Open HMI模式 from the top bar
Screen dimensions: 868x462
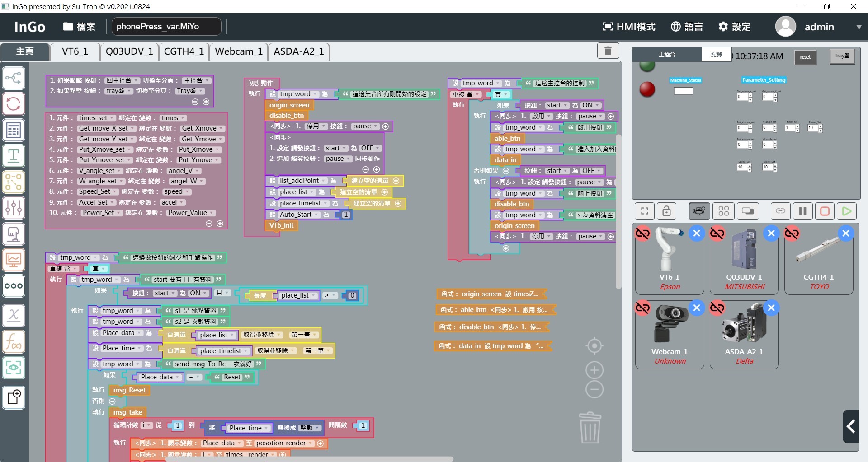629,27
